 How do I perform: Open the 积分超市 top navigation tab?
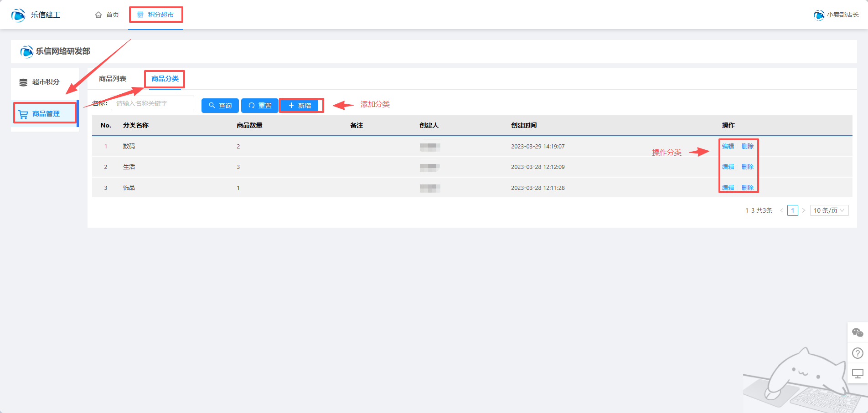156,15
